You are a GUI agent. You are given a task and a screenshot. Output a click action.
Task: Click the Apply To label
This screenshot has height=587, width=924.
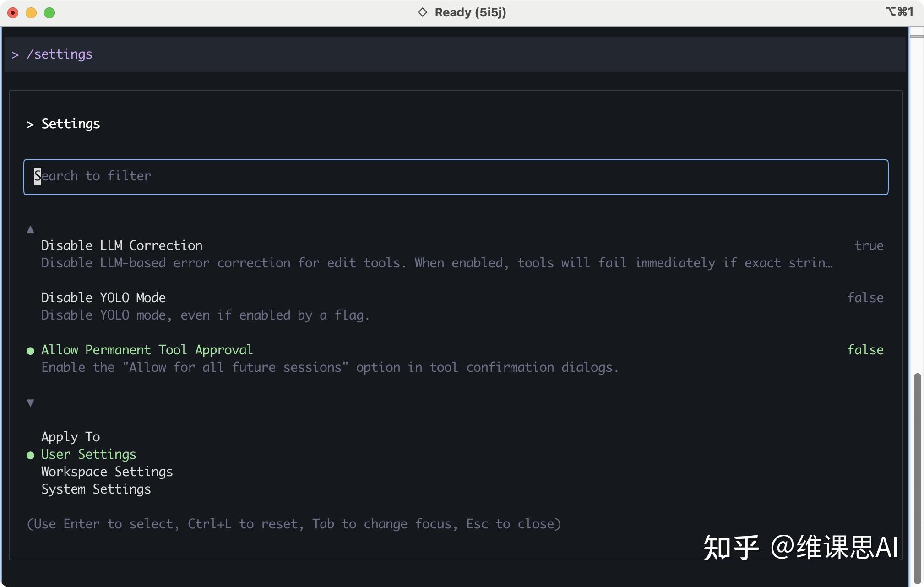tap(71, 437)
